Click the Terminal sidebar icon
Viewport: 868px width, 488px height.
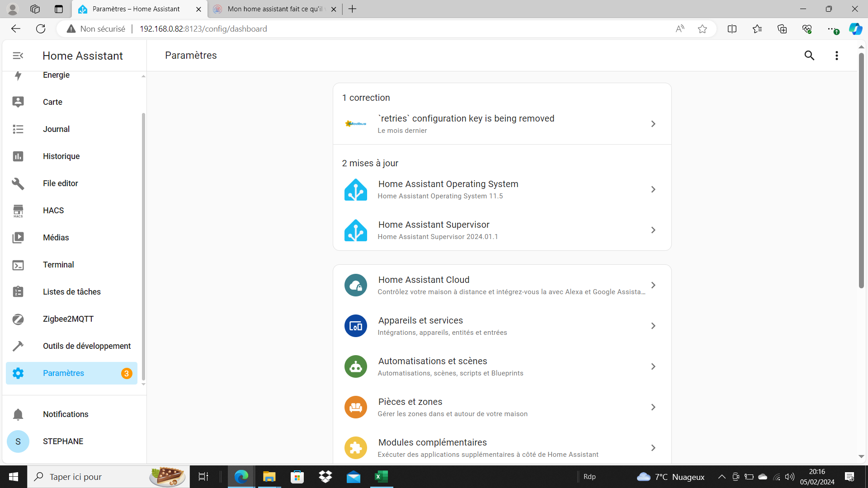pos(18,265)
